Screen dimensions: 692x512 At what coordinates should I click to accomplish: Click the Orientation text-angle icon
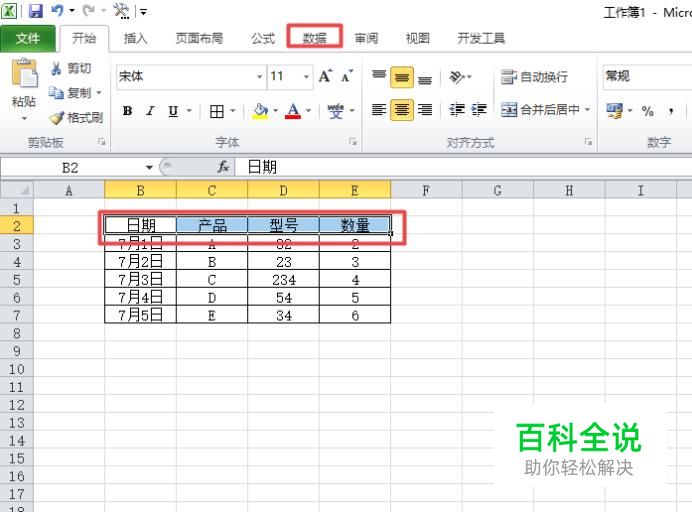tap(458, 77)
